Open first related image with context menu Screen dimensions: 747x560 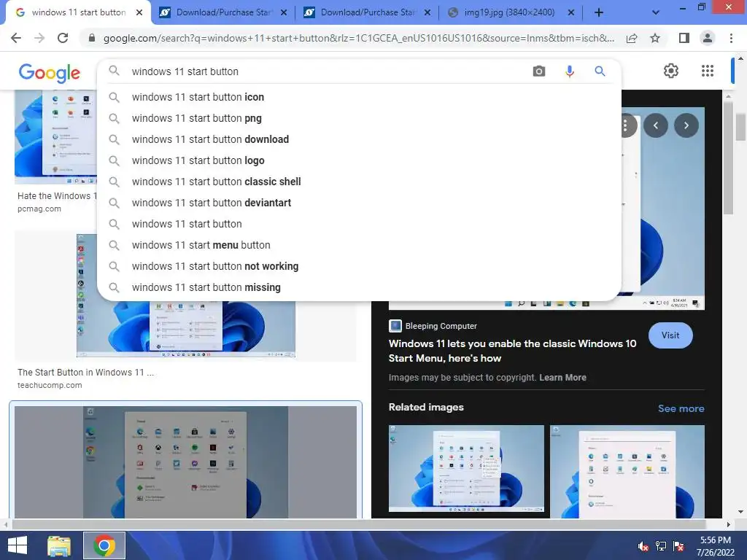466,469
